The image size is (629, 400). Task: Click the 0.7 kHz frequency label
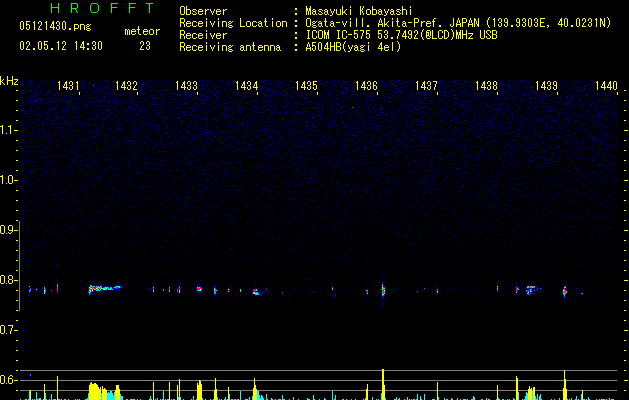(8, 330)
